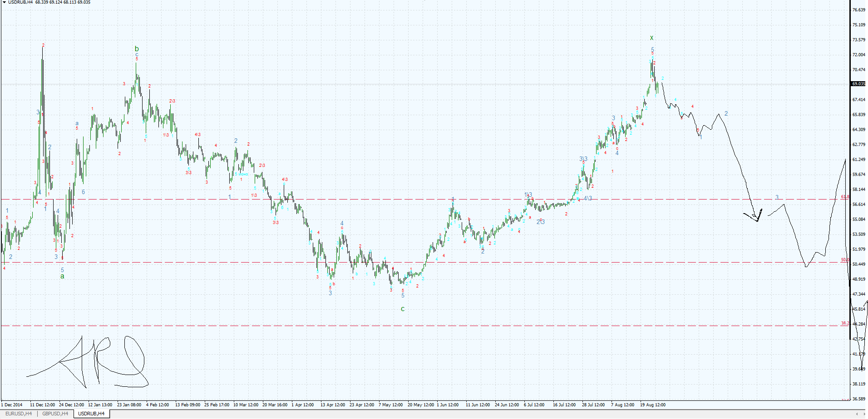Click the handwritten signature drawing
The width and height of the screenshot is (868, 419).
(91, 363)
